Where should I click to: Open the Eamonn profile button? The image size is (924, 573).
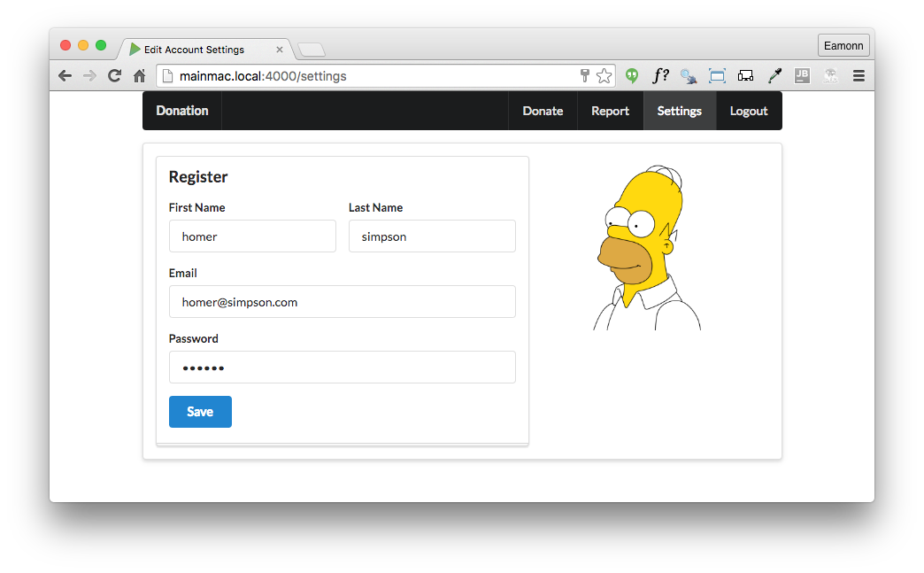(843, 45)
